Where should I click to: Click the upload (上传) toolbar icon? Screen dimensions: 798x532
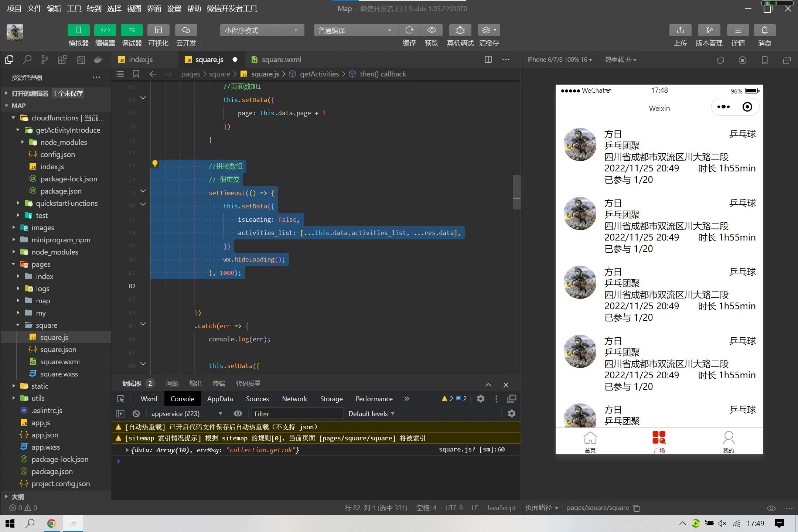coord(680,30)
